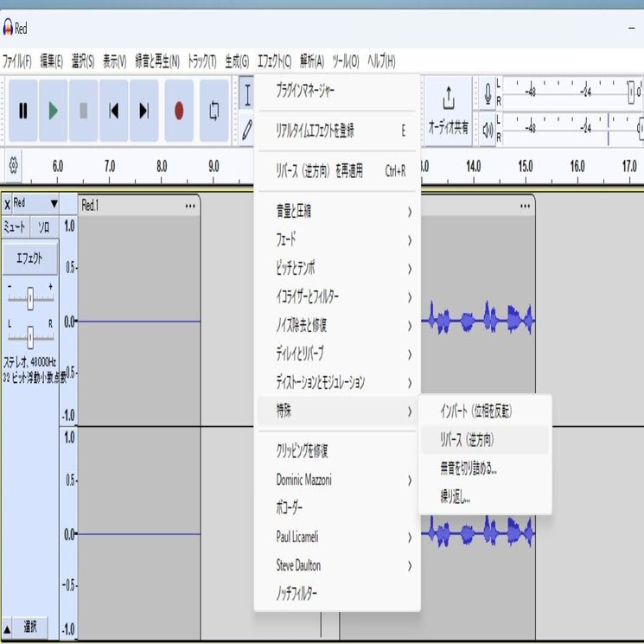Click the microphone record meter icon
The image size is (644, 644).
click(x=488, y=93)
